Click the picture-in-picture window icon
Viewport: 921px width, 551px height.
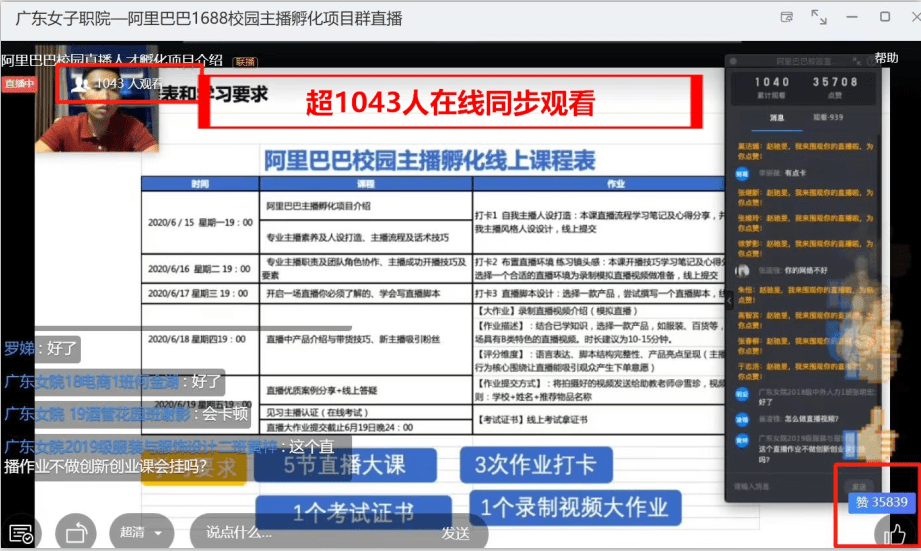pos(787,17)
